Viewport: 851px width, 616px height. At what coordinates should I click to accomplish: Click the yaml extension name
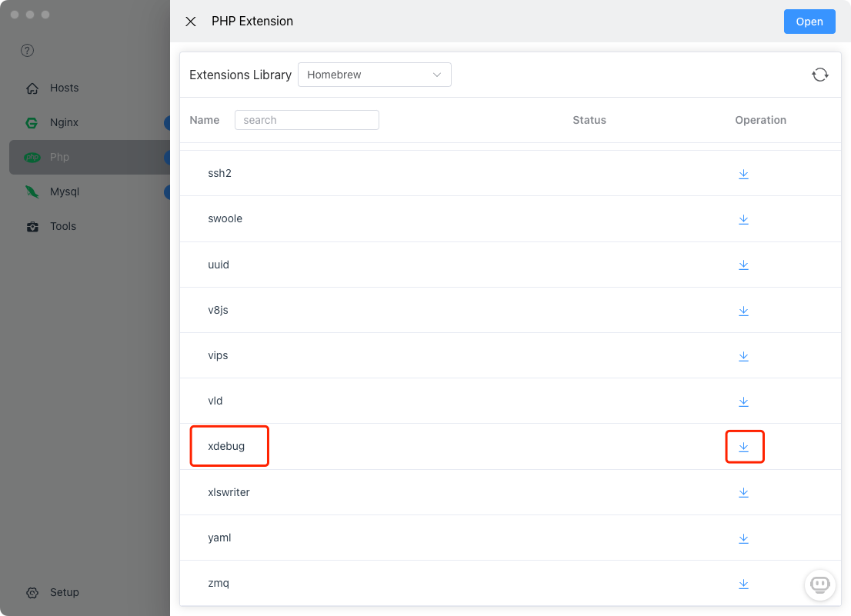tap(220, 538)
